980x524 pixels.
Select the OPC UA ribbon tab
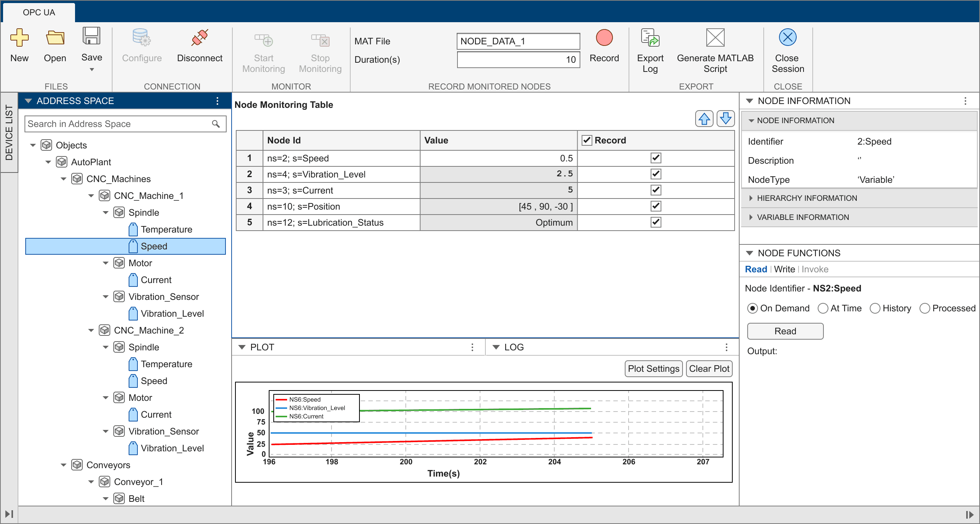pos(39,12)
